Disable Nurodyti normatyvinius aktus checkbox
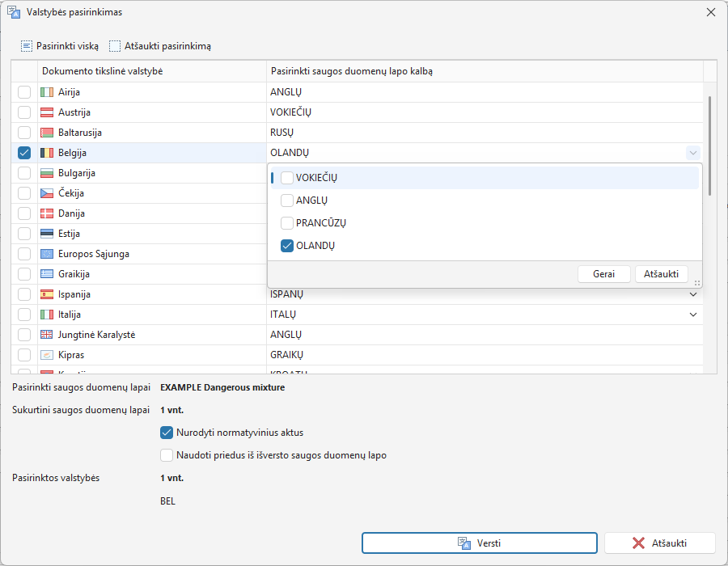The width and height of the screenshot is (728, 566). 167,433
